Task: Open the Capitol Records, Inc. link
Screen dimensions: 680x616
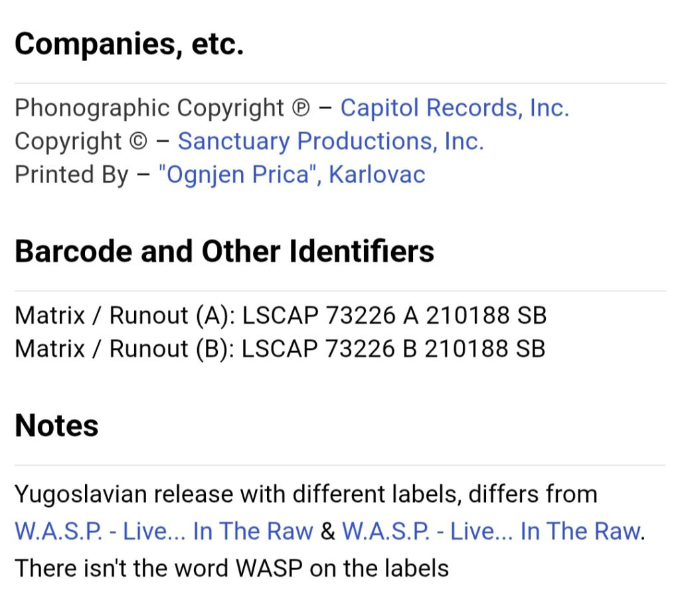Action: point(454,108)
